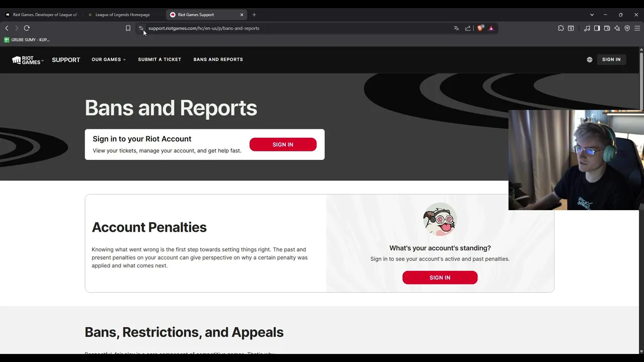Image resolution: width=644 pixels, height=362 pixels.
Task: Click "What's your account's standing?" text
Action: 440,248
